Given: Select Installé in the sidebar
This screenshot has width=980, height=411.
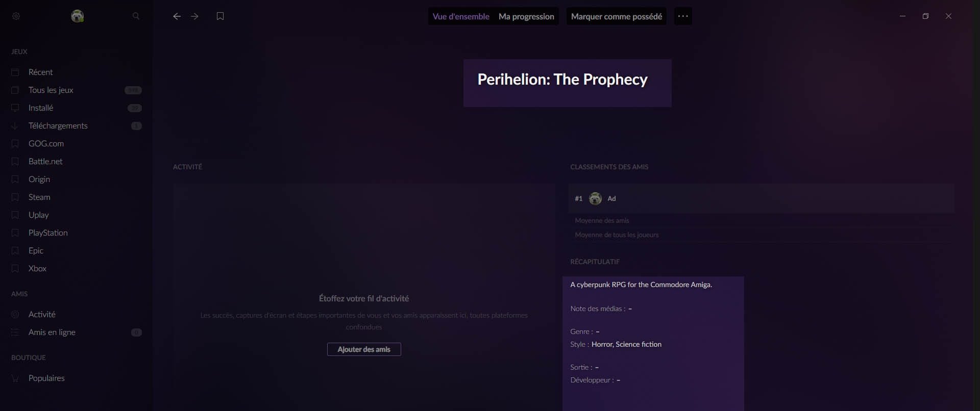Looking at the screenshot, I should [41, 108].
